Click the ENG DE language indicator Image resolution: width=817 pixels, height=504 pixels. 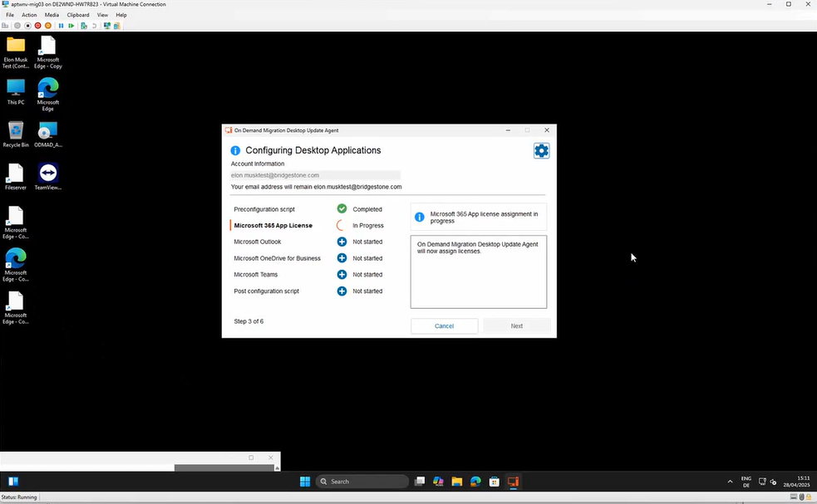pyautogui.click(x=746, y=482)
